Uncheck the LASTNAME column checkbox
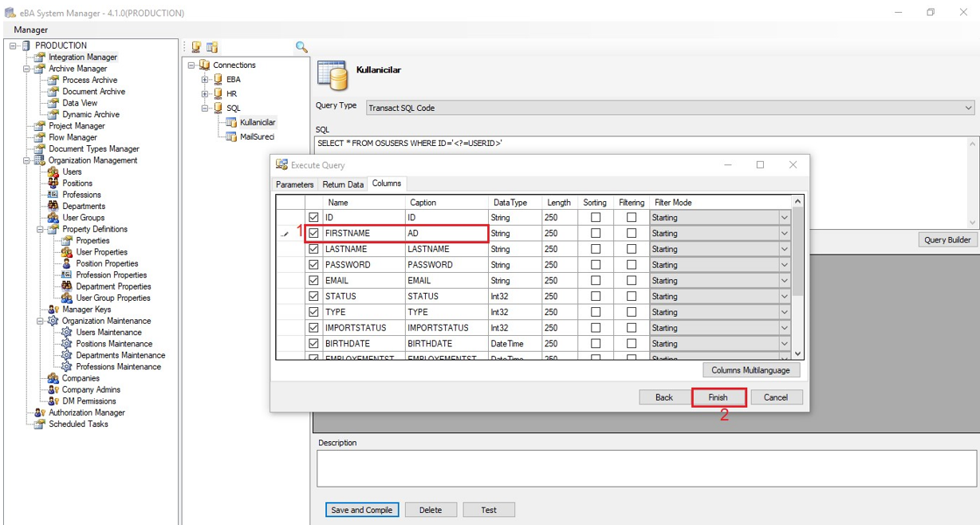Viewport: 980px width, 525px height. pyautogui.click(x=313, y=249)
